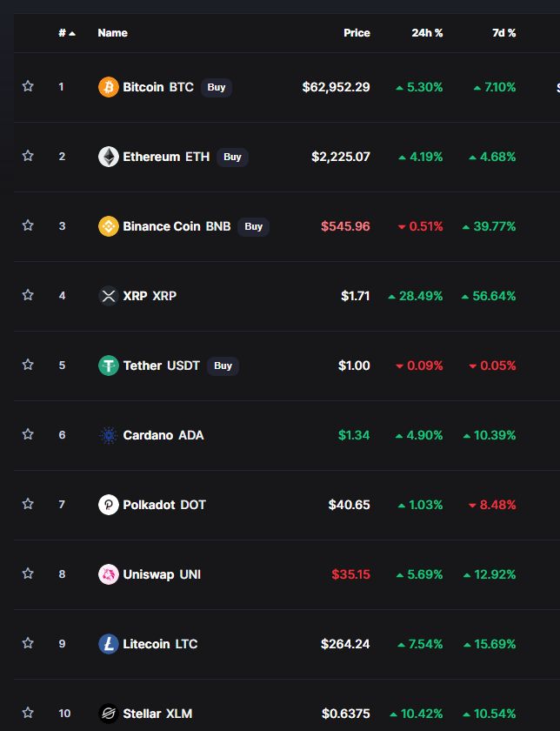The height and width of the screenshot is (731, 560).
Task: Click the Binance Coin logo icon
Action: point(108,226)
